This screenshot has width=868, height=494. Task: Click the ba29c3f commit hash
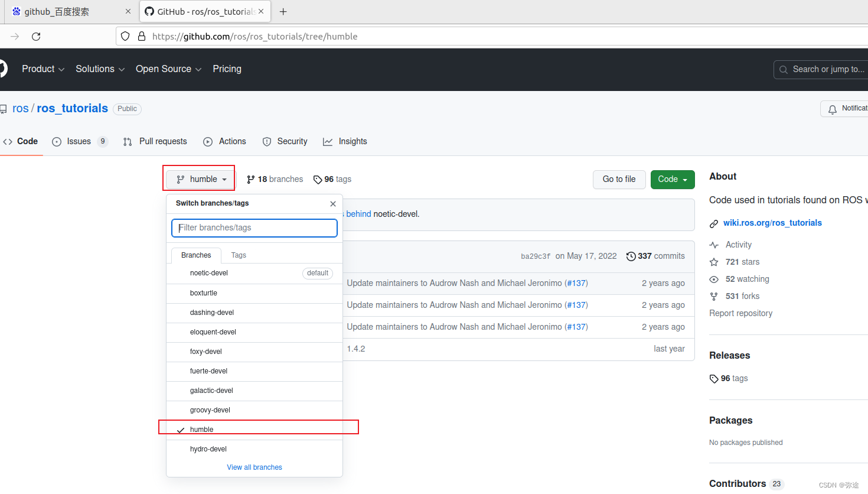tap(536, 256)
